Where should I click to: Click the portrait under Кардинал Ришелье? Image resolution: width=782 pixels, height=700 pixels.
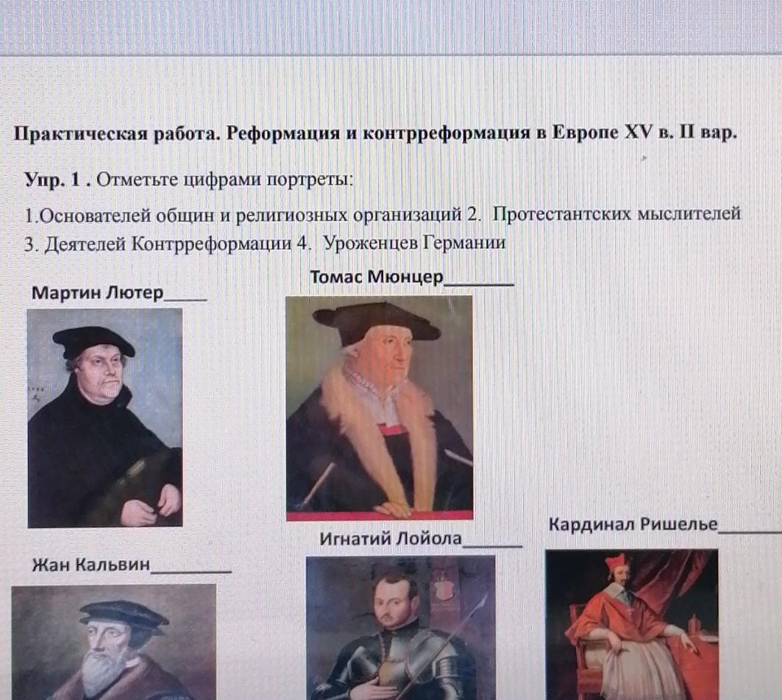(x=631, y=624)
